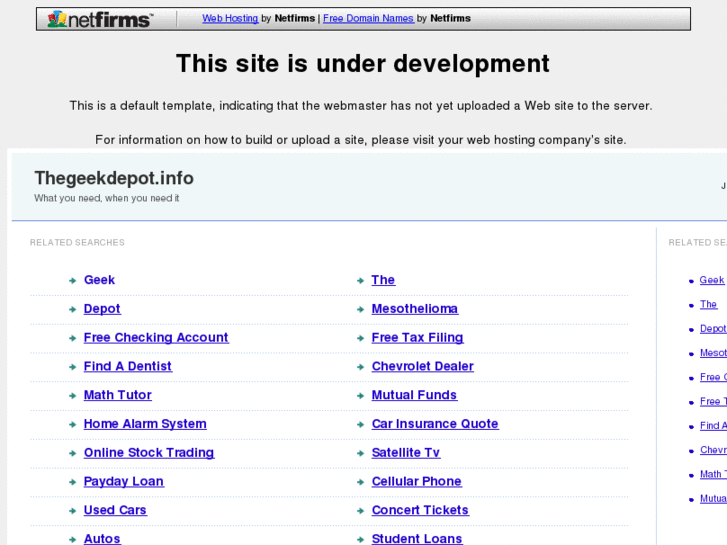Click the arrow bullet beside Mutual Funds

pyautogui.click(x=360, y=396)
